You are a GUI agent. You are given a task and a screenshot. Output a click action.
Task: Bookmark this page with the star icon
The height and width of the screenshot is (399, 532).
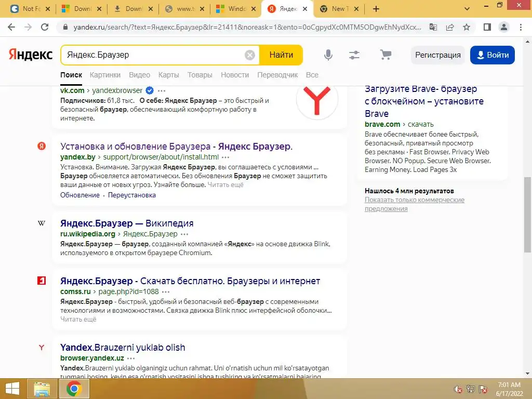point(467,27)
